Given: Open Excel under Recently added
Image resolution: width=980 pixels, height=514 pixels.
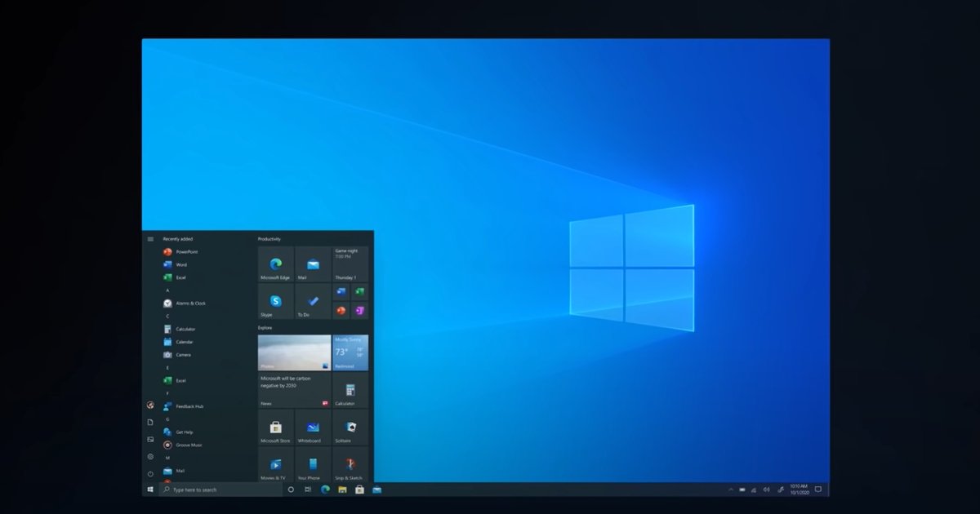Looking at the screenshot, I should click(x=180, y=277).
